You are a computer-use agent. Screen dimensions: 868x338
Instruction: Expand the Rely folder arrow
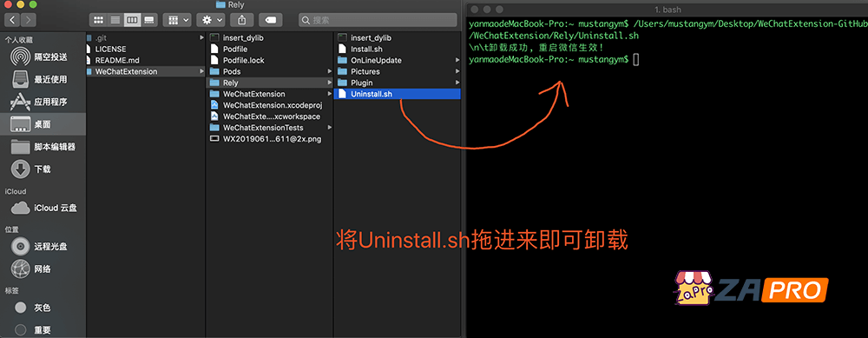click(x=330, y=83)
